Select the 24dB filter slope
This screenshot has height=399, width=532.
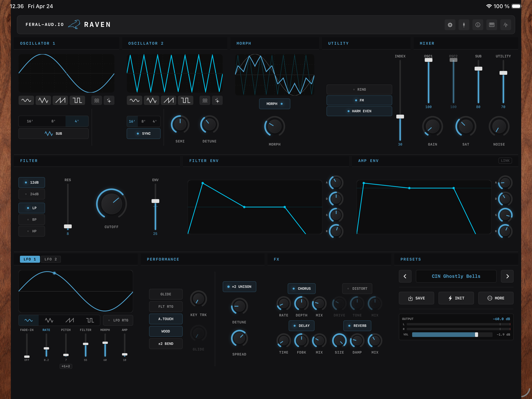click(x=32, y=194)
